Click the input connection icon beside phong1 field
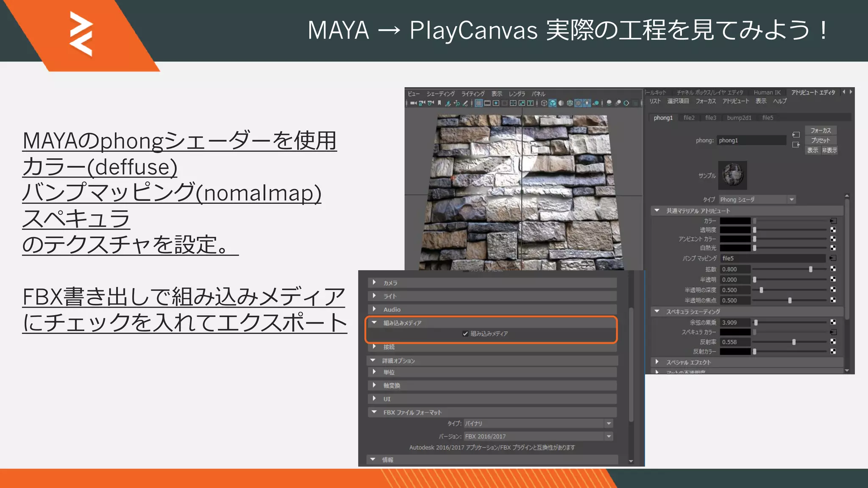This screenshot has height=488, width=868. [796, 135]
